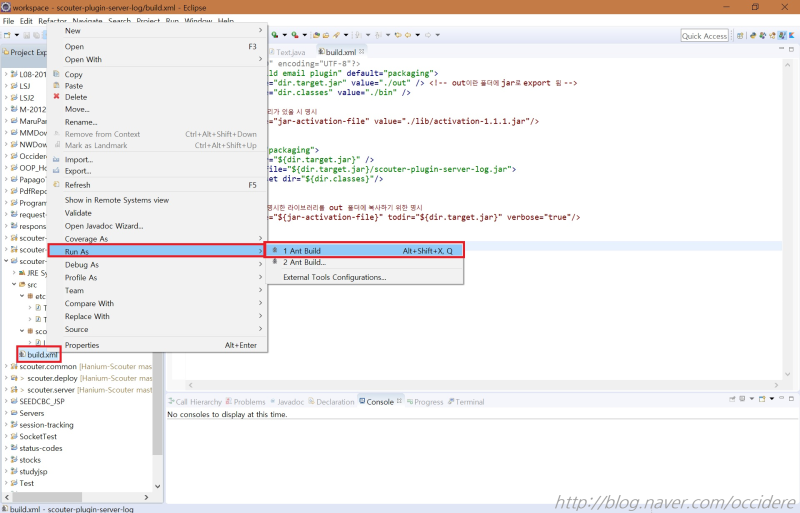This screenshot has height=513, width=800.
Task: Expand the stocks project node
Action: click(x=6, y=459)
